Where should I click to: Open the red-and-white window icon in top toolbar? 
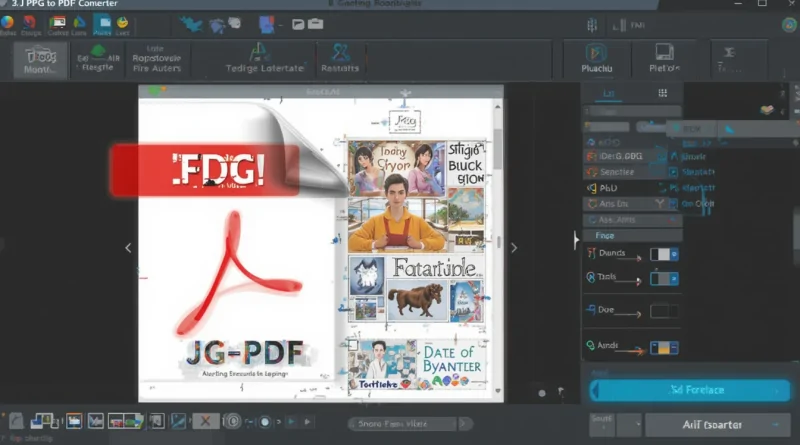pos(57,22)
